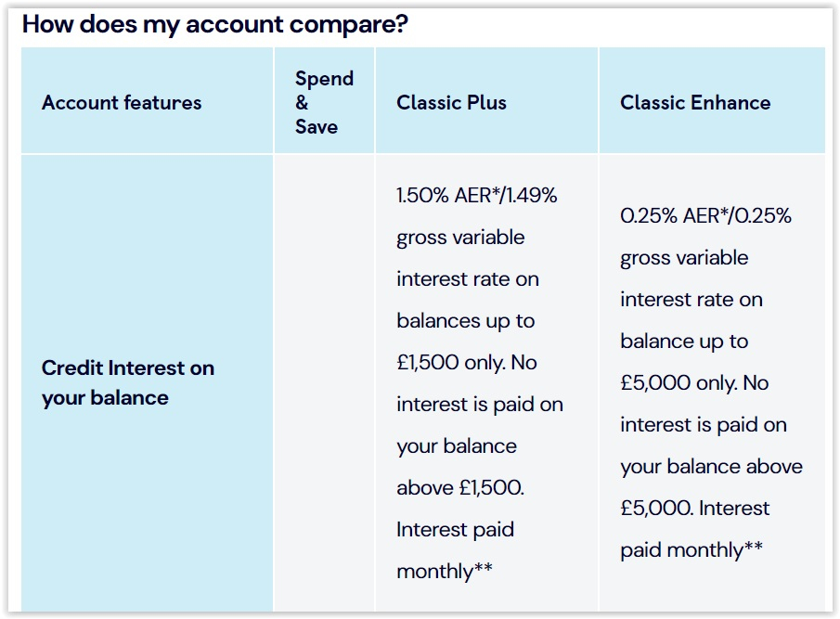Viewport: 840px width, 619px height.
Task: Click the '0.25% AER*/0.25%' rate text
Action: coord(705,216)
